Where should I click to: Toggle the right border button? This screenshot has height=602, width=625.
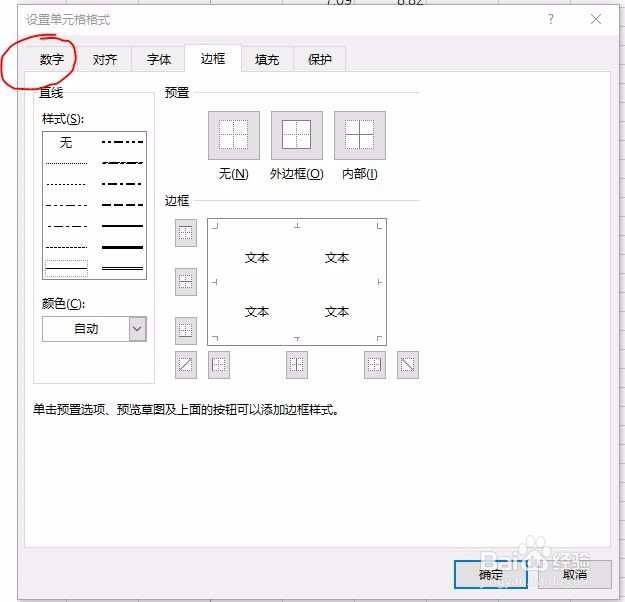(375, 364)
